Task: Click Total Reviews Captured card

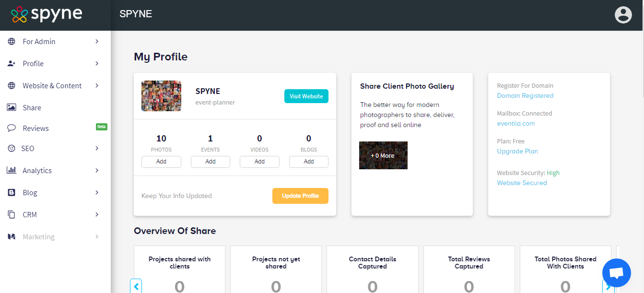Action: coord(469,270)
